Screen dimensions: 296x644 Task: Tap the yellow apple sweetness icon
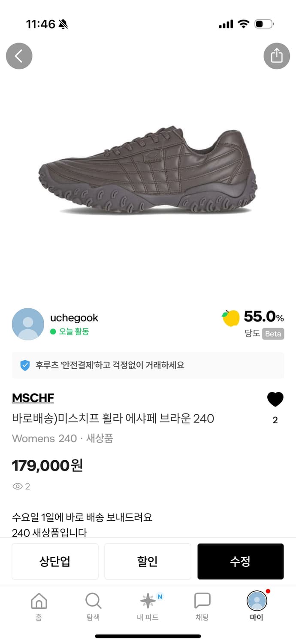click(x=231, y=318)
